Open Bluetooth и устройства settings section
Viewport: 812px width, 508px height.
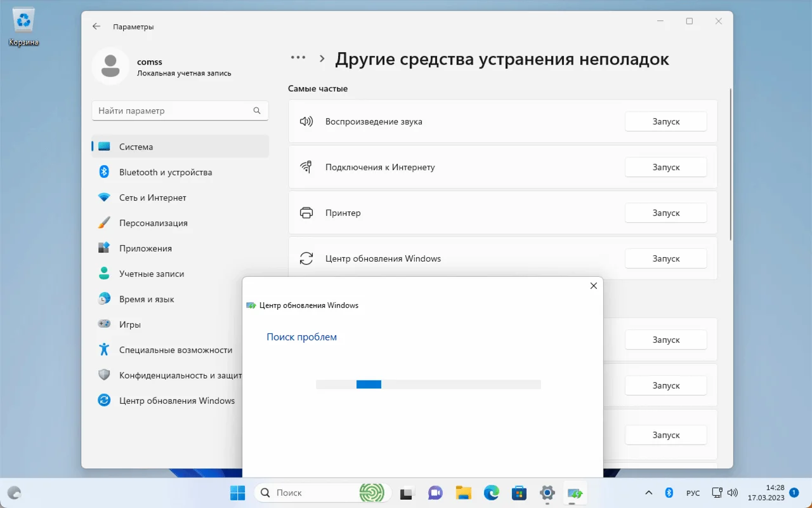pos(165,172)
